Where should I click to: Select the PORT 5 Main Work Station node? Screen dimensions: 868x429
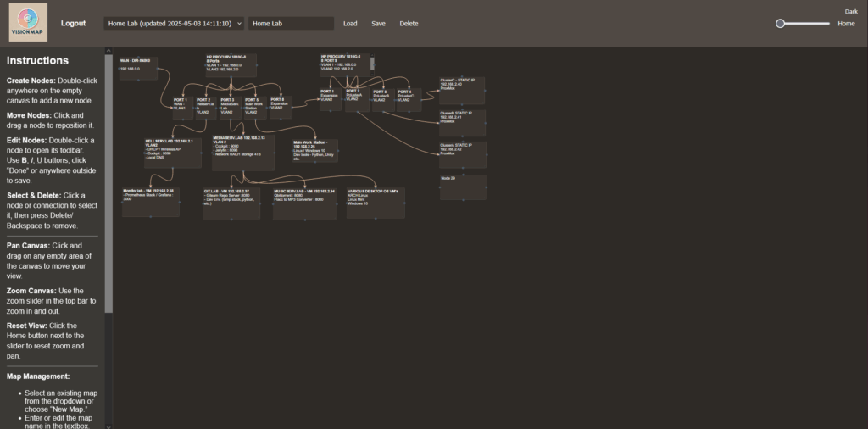255,108
